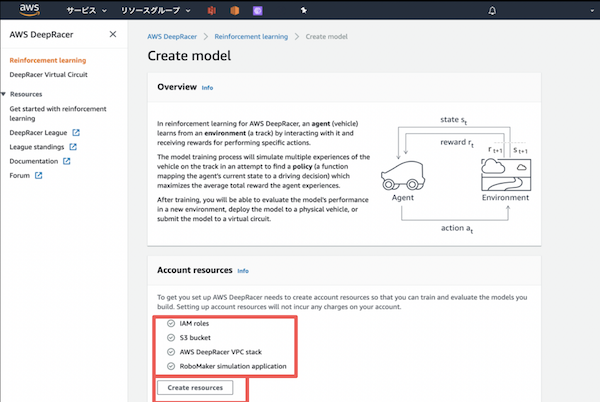Click the IAM roles label
This screenshot has width=600, height=402.
point(194,324)
